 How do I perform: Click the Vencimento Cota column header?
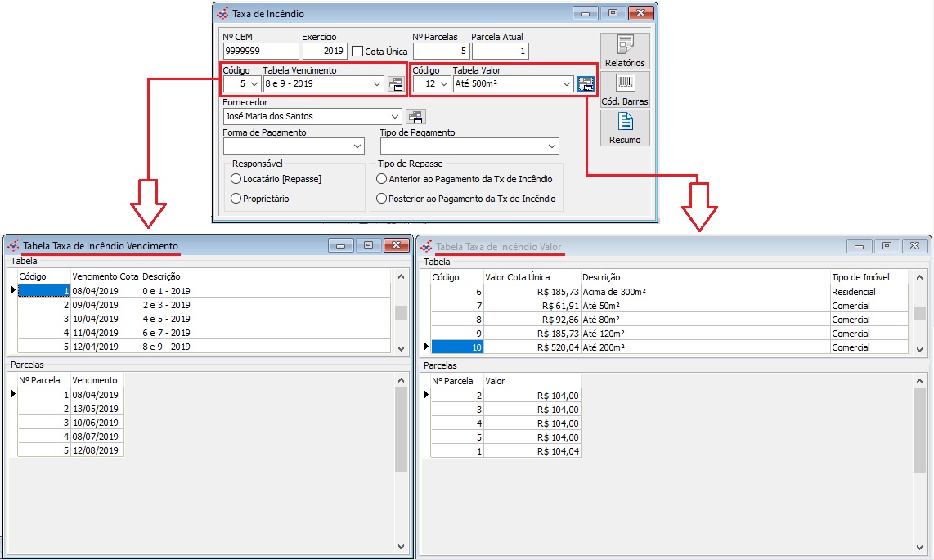tap(106, 276)
